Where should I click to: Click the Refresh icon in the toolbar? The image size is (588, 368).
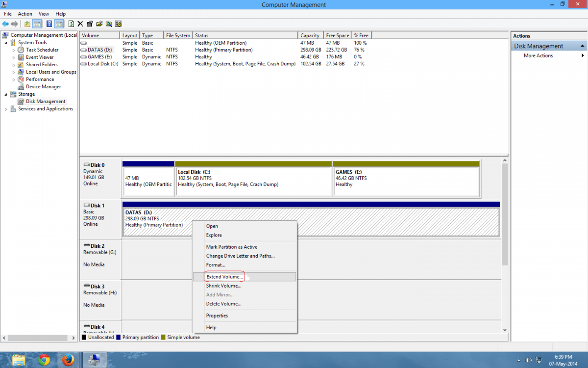[71, 24]
